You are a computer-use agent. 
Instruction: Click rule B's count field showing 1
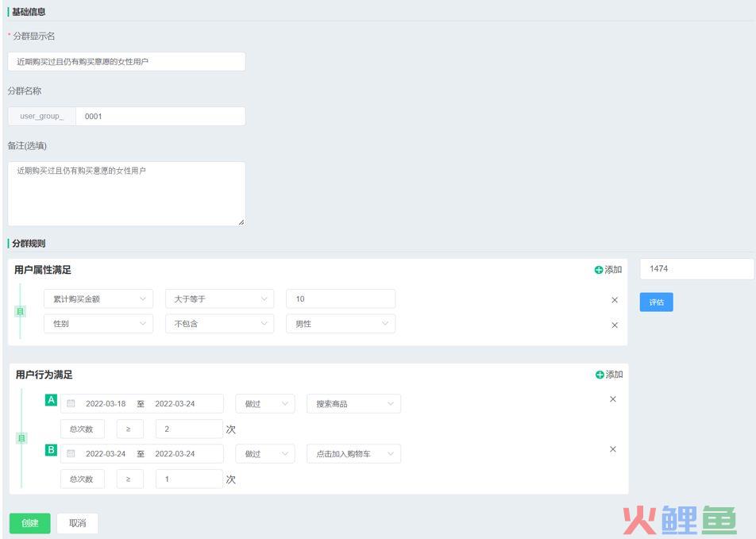(189, 479)
